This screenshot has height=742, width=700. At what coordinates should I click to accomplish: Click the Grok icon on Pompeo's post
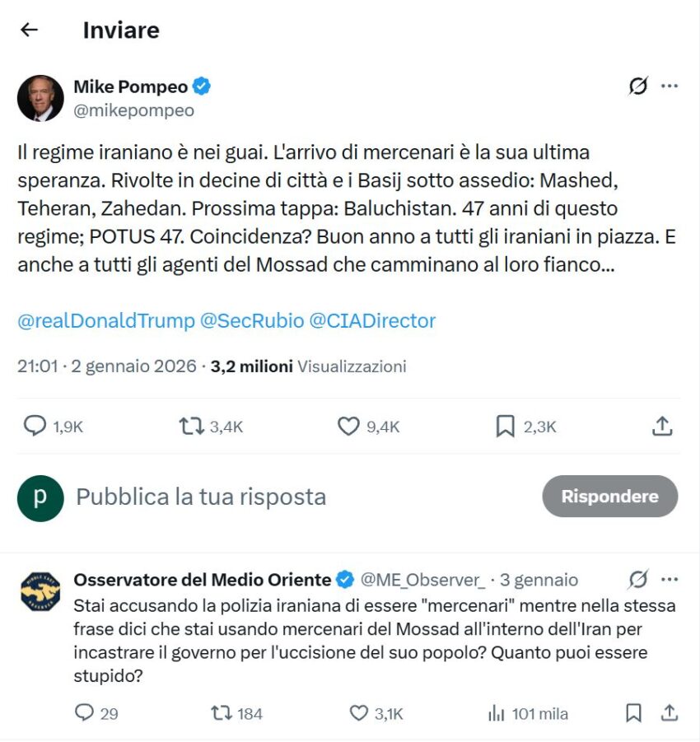point(638,86)
